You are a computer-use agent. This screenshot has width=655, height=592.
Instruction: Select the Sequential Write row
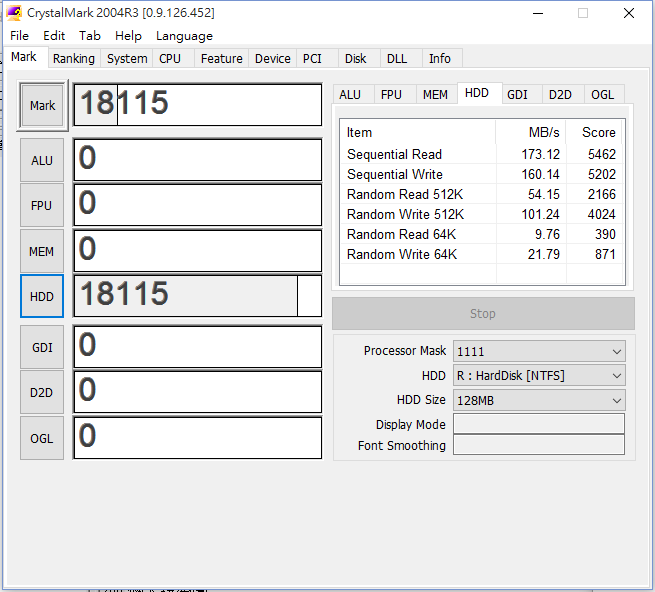pyautogui.click(x=481, y=175)
